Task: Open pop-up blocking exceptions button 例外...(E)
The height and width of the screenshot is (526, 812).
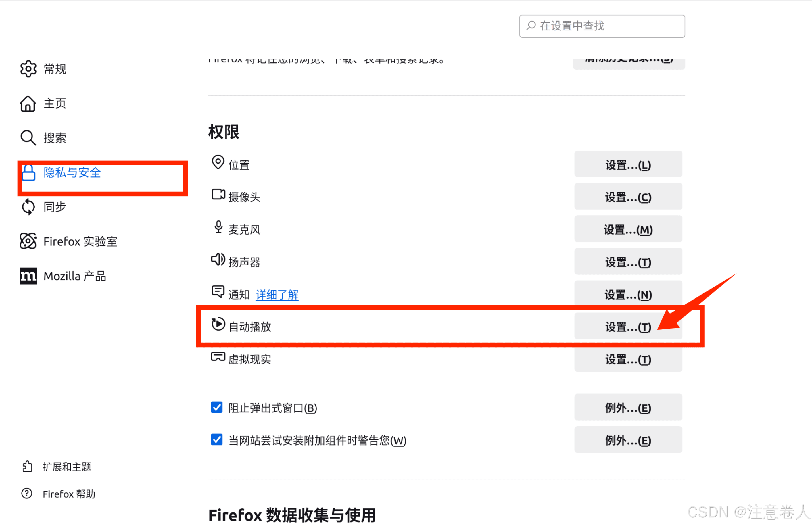Action: tap(628, 408)
